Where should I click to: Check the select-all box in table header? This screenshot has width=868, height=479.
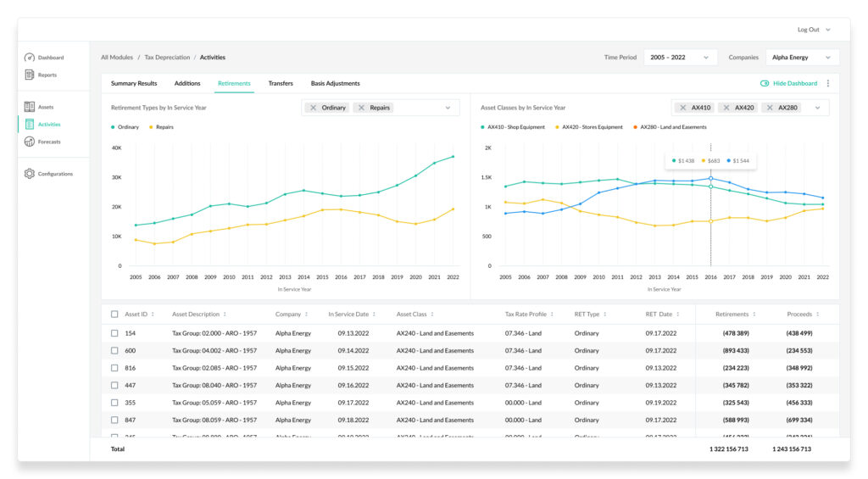114,314
